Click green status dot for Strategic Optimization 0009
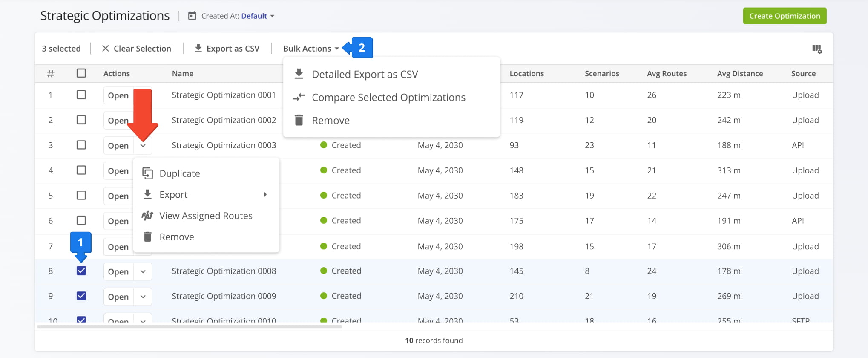This screenshot has width=868, height=358. click(324, 296)
